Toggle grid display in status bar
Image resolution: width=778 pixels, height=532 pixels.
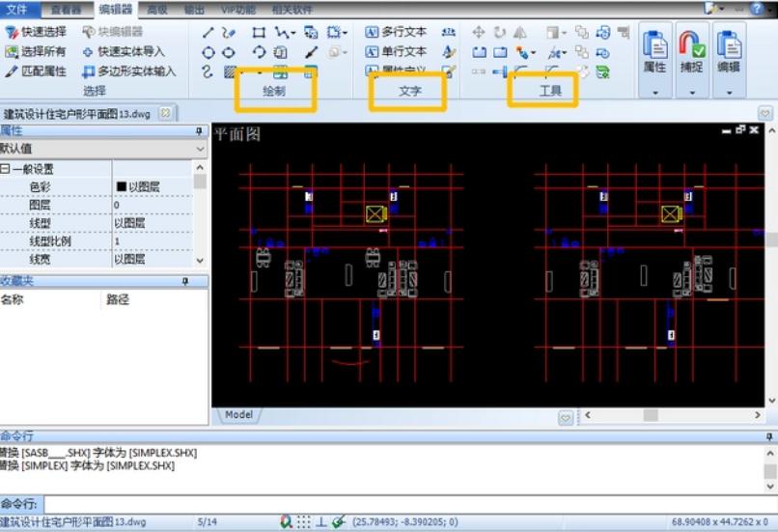tap(304, 521)
